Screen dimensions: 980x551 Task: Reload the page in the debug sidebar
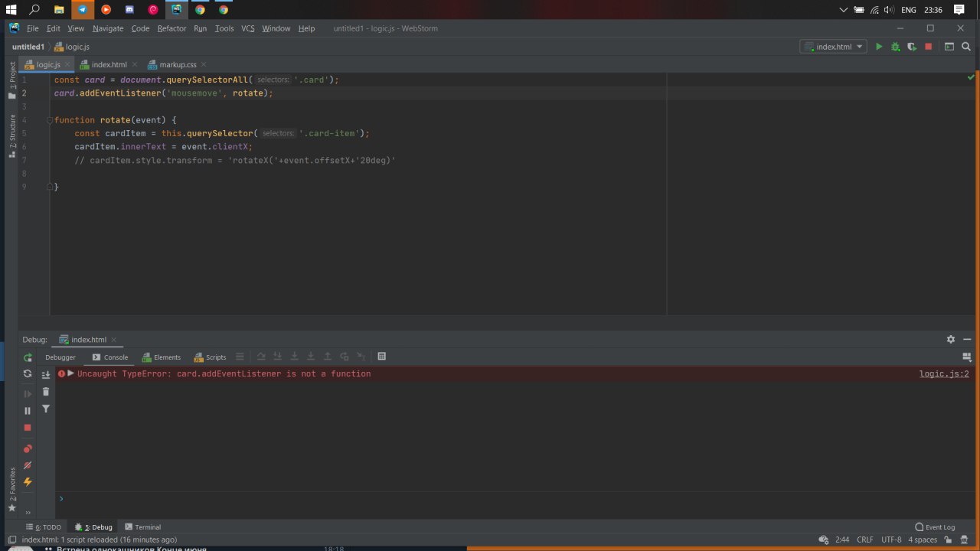[x=28, y=373]
